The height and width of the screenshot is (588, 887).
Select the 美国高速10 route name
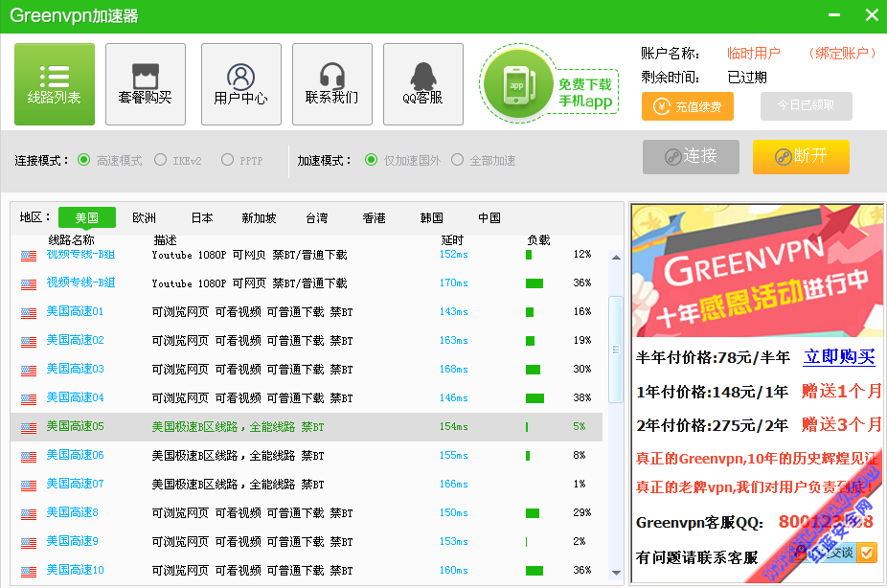(75, 570)
